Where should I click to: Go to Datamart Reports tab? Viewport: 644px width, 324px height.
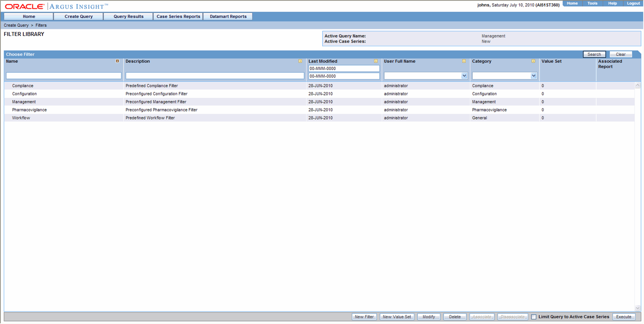point(228,16)
